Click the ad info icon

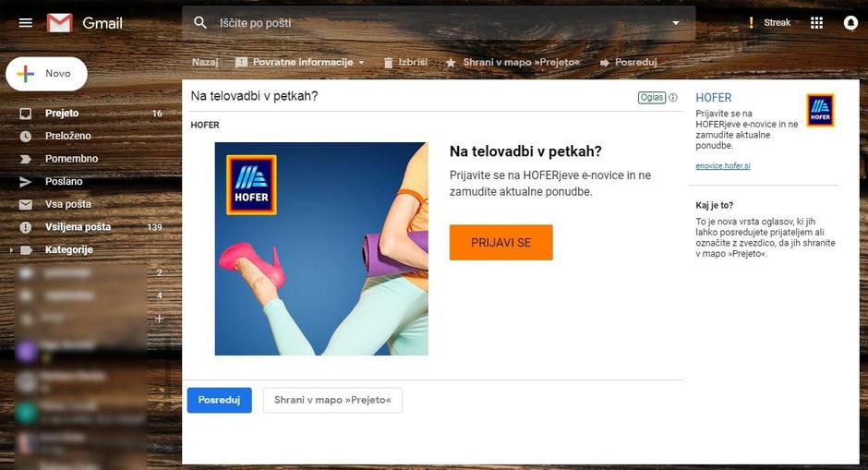(673, 98)
